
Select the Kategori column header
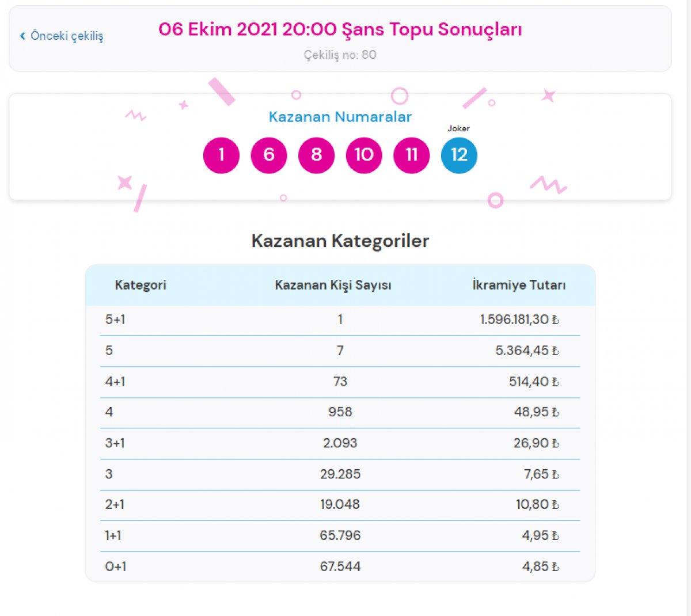140,284
